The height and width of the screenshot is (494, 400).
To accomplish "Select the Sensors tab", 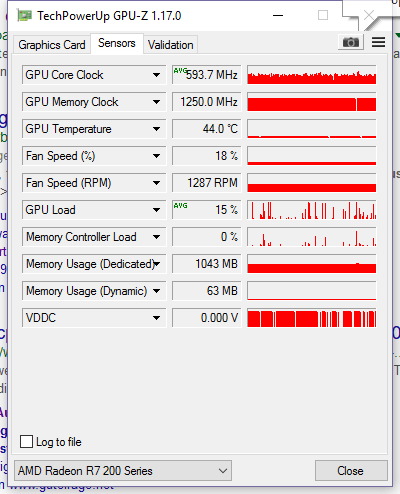I will point(117,43).
